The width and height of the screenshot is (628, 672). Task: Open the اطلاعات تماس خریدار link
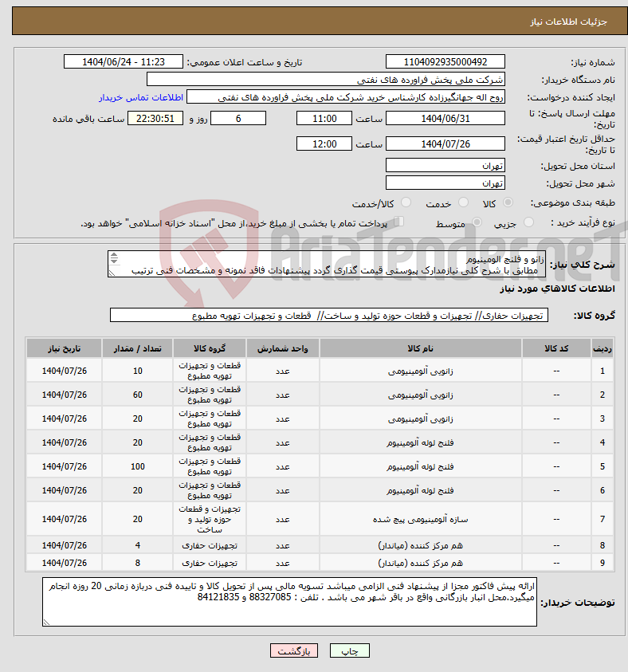tap(141, 97)
